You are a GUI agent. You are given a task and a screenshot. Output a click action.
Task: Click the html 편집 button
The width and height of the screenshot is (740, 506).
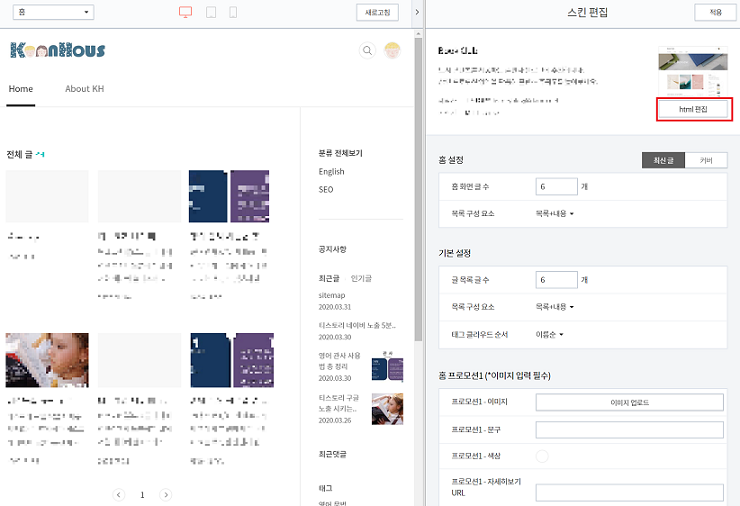[693, 109]
